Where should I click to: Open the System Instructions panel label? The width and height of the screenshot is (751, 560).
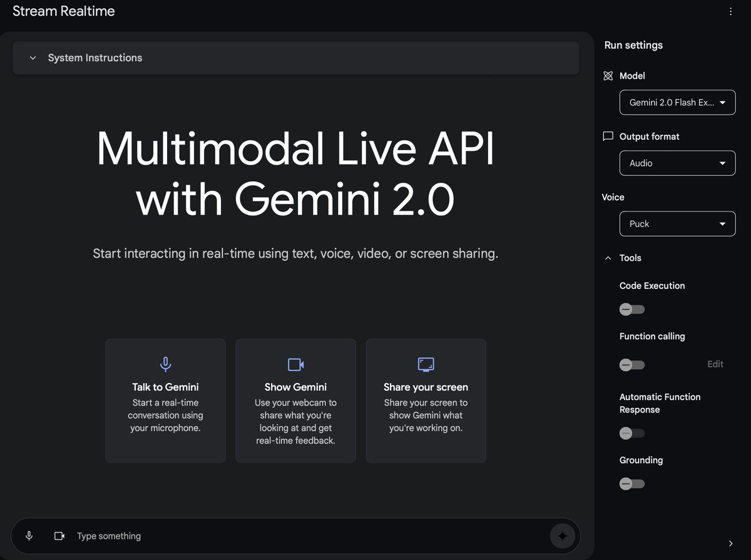click(x=95, y=58)
